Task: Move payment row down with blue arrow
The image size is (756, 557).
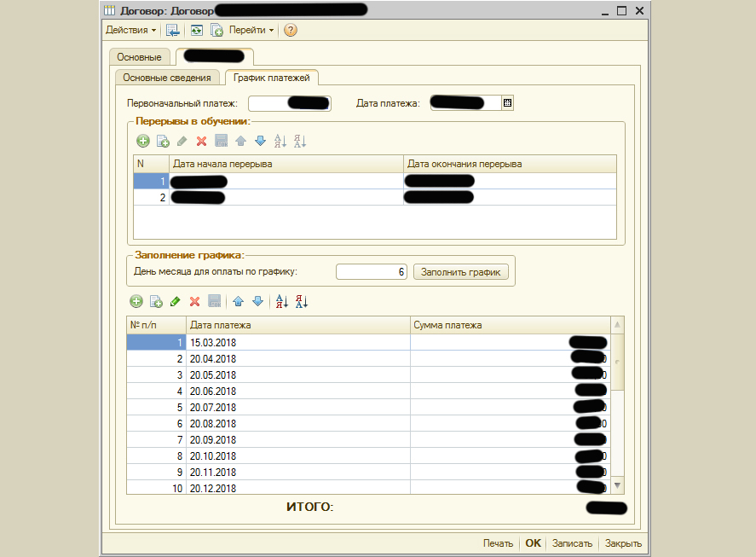Action: (255, 301)
